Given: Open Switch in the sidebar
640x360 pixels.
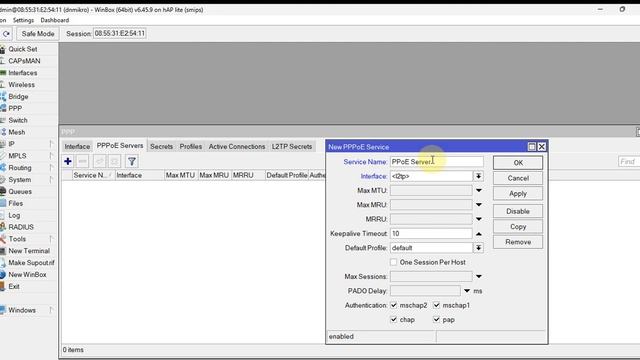Looking at the screenshot, I should (x=18, y=120).
